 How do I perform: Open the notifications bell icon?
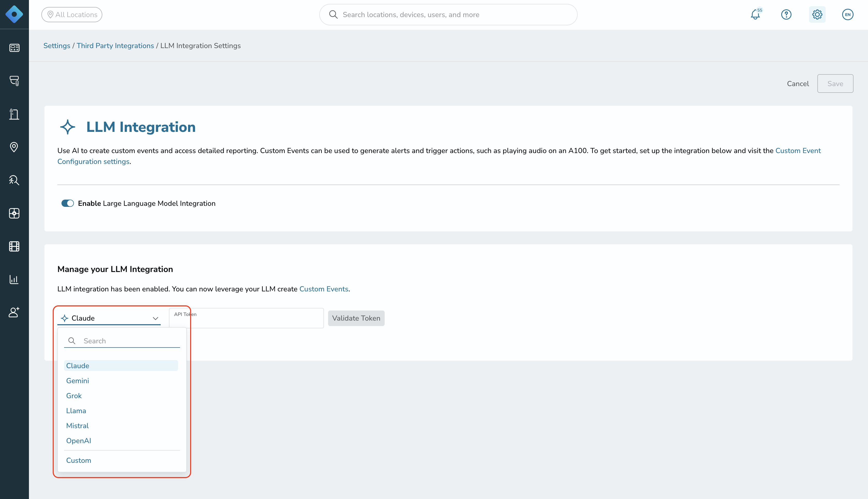[x=755, y=14]
